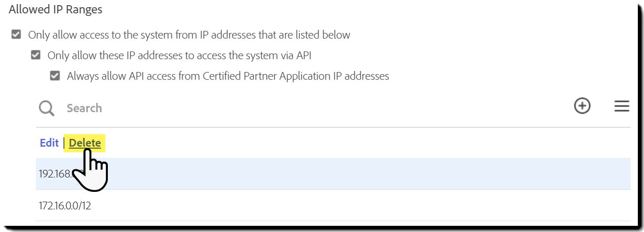Click empty right side of highlighted row
The image size is (644, 232).
(462, 174)
